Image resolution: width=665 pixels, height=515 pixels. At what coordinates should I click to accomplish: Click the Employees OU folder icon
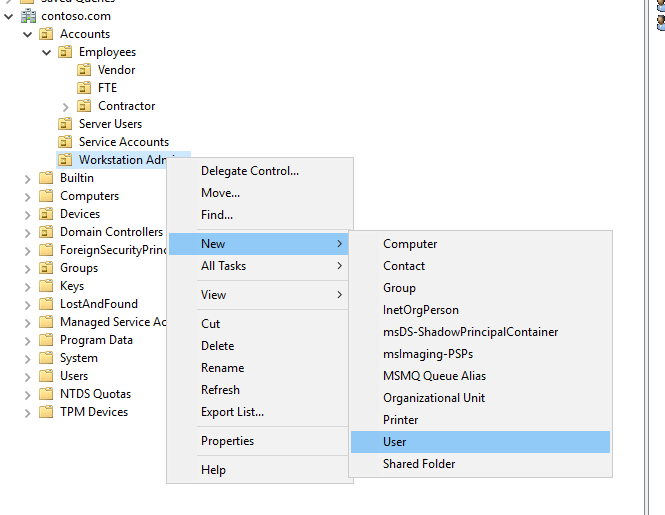click(x=65, y=52)
